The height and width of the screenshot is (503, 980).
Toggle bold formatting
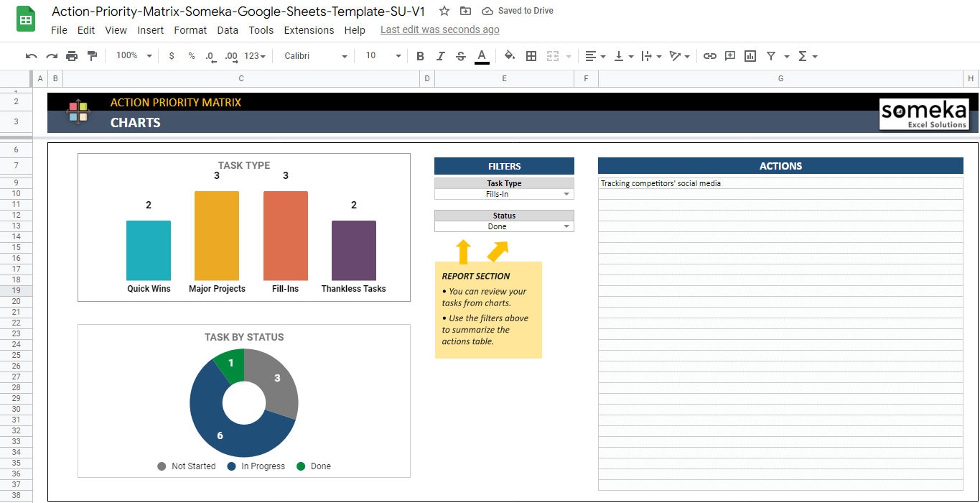pyautogui.click(x=420, y=55)
